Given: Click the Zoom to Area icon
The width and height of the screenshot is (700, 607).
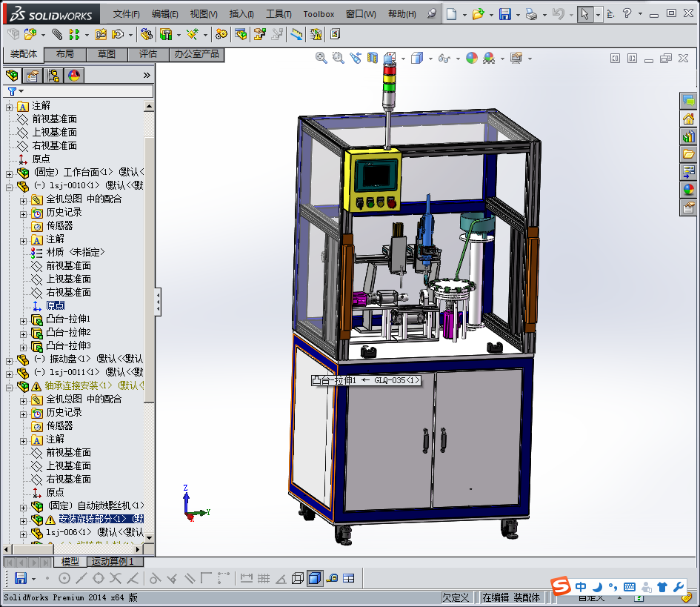Looking at the screenshot, I should [338, 58].
